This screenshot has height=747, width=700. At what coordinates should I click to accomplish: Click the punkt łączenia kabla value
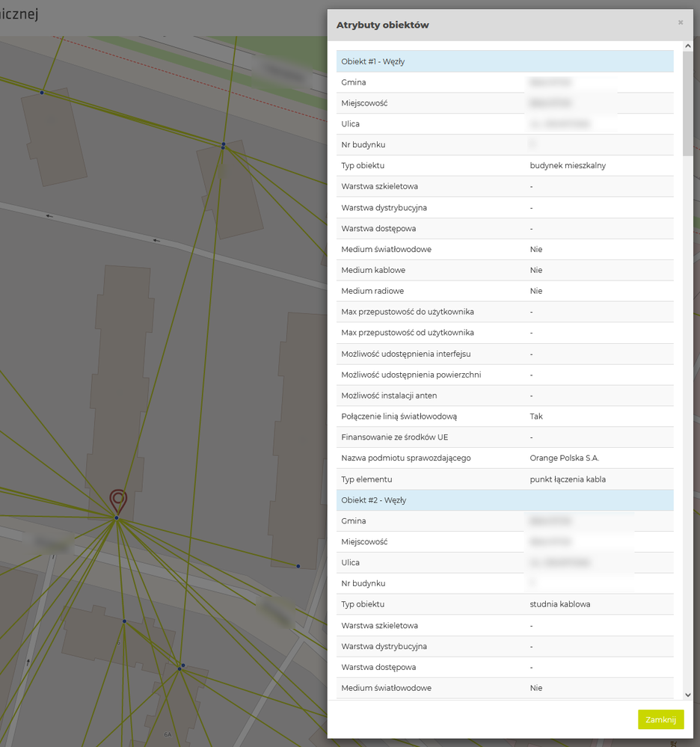[568, 479]
